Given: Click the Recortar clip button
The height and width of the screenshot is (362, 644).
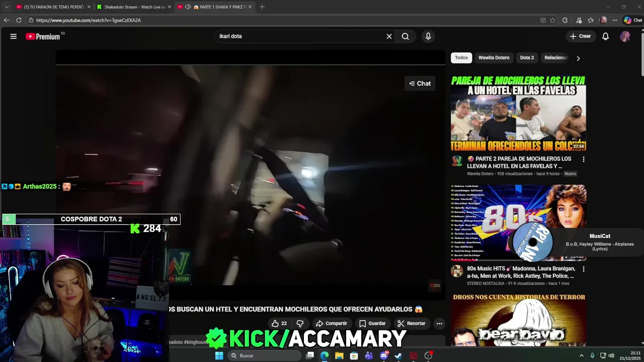Looking at the screenshot, I should click(411, 323).
